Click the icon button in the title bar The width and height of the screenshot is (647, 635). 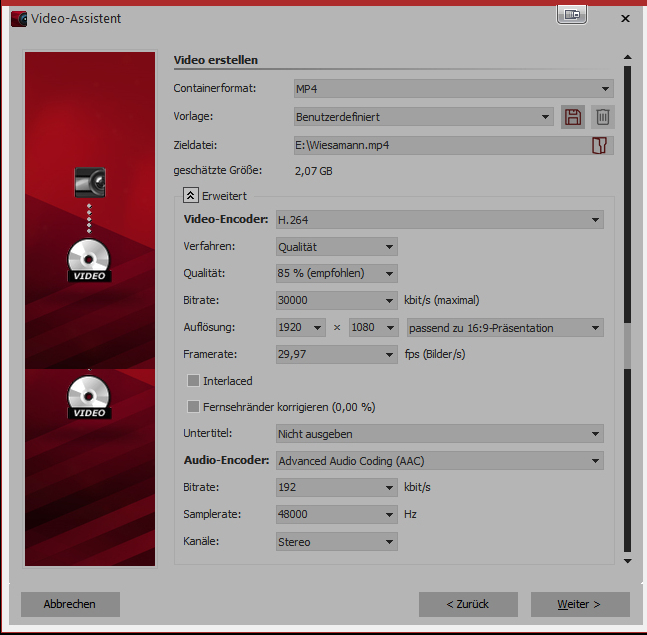tap(572, 15)
